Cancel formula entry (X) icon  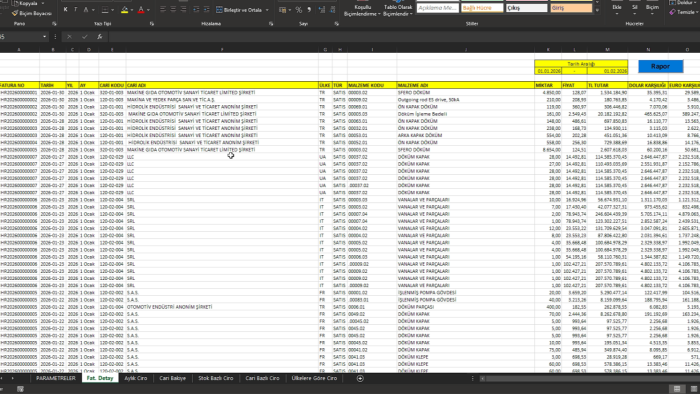coord(69,37)
